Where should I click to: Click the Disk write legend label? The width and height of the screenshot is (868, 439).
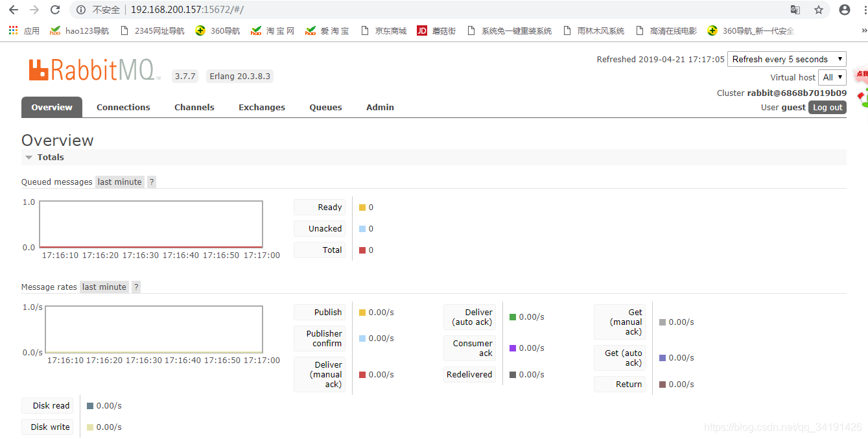(x=47, y=427)
